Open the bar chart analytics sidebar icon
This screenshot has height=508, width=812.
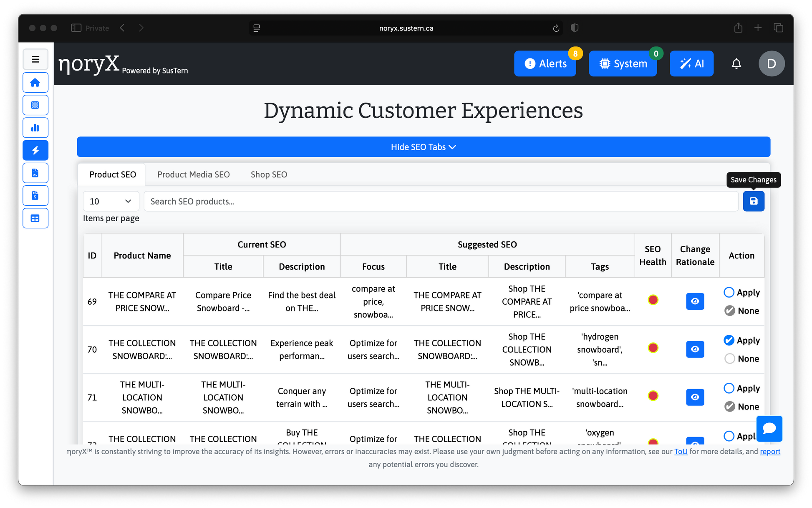[35, 128]
